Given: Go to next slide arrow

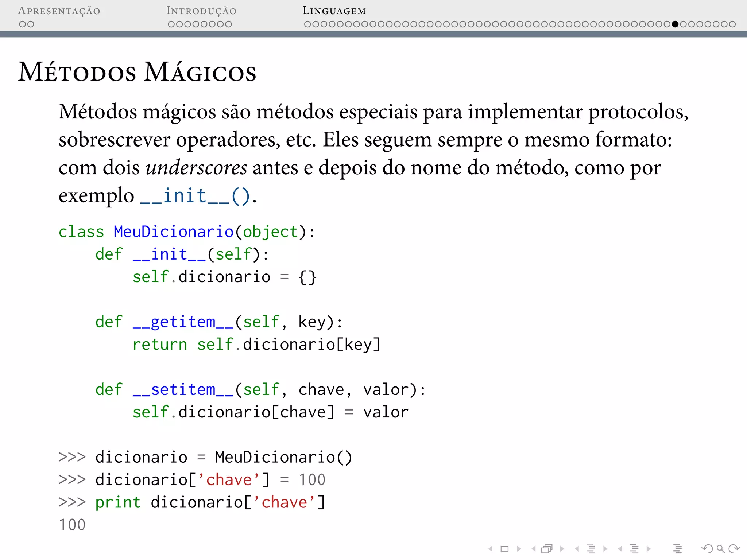Looking at the screenshot, I should pyautogui.click(x=519, y=549).
